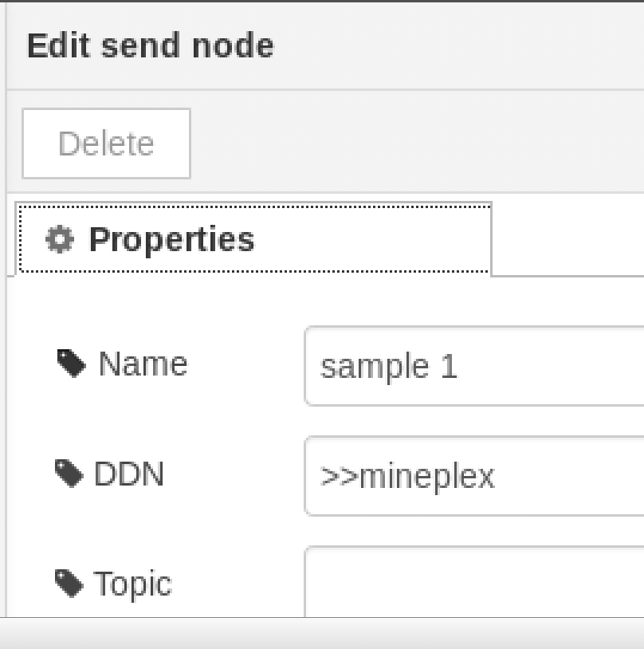The width and height of the screenshot is (644, 649).
Task: Place cursor on 'sample 1' text
Action: coord(389,367)
